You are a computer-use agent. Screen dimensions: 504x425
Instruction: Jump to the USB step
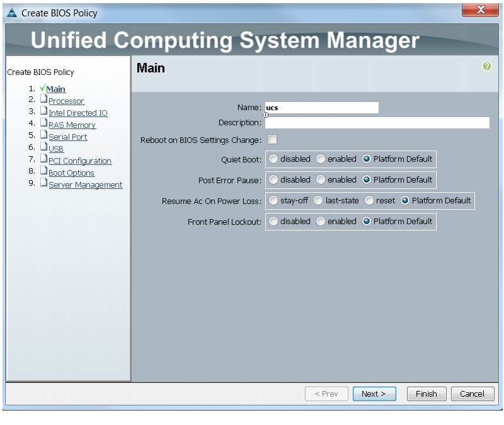tap(56, 149)
